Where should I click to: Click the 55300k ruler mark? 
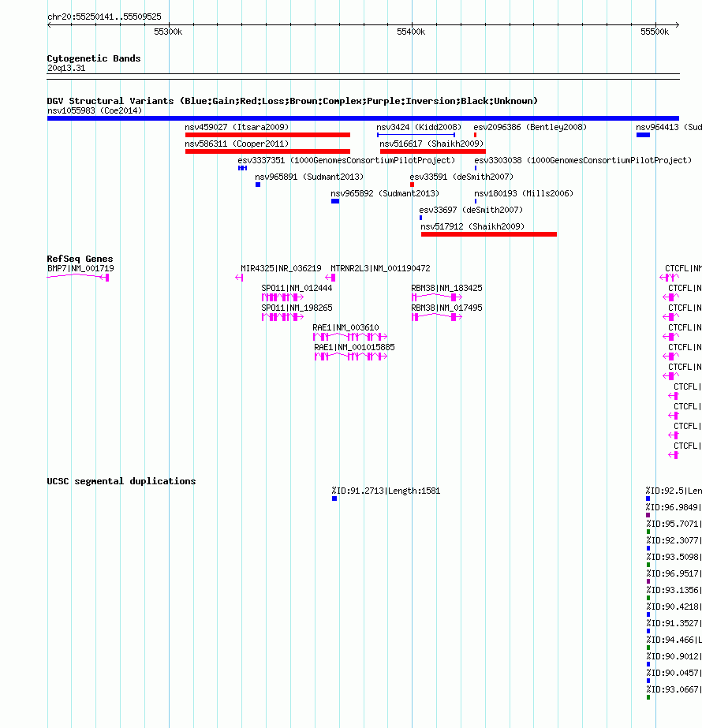[168, 32]
